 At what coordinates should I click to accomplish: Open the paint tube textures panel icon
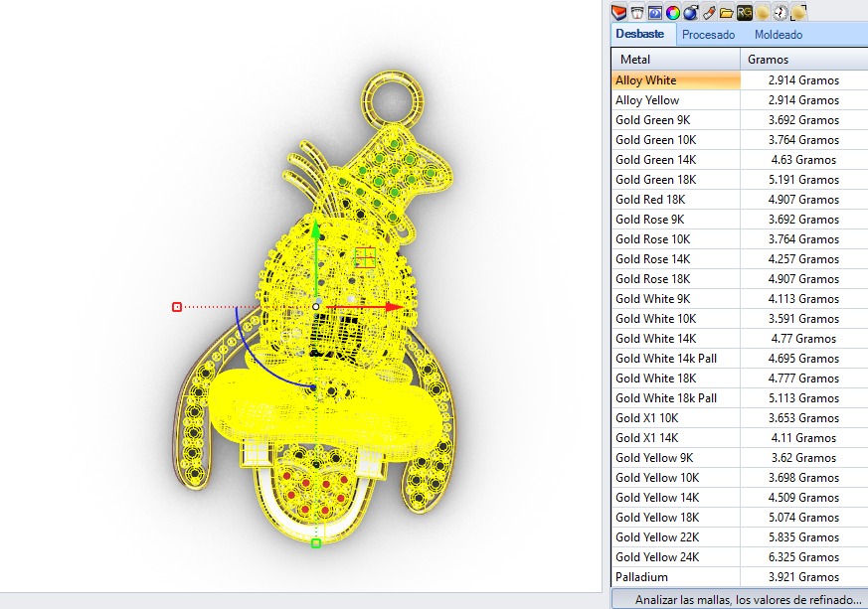(708, 12)
